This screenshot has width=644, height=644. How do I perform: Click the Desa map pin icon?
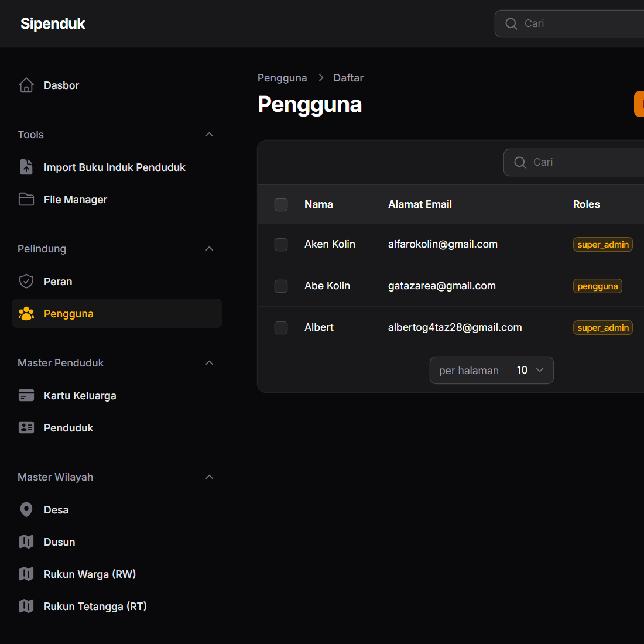pos(26,510)
